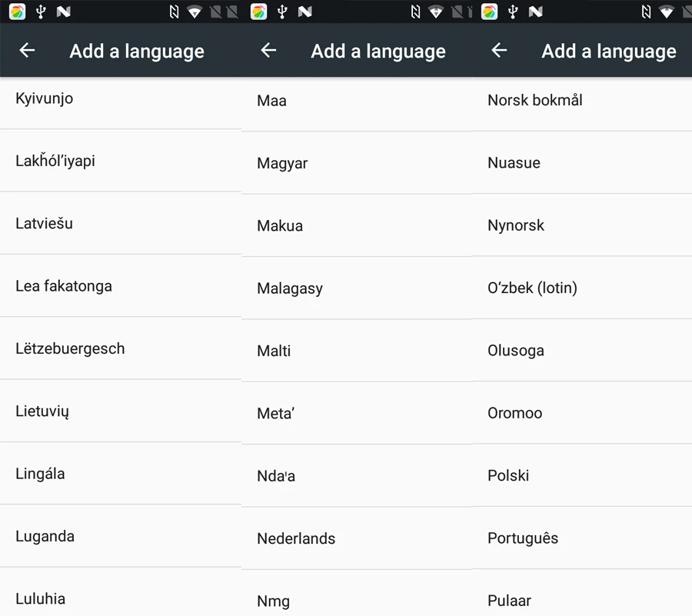Tap NFC icon in middle status bar
This screenshot has width=692, height=616.
[x=416, y=12]
